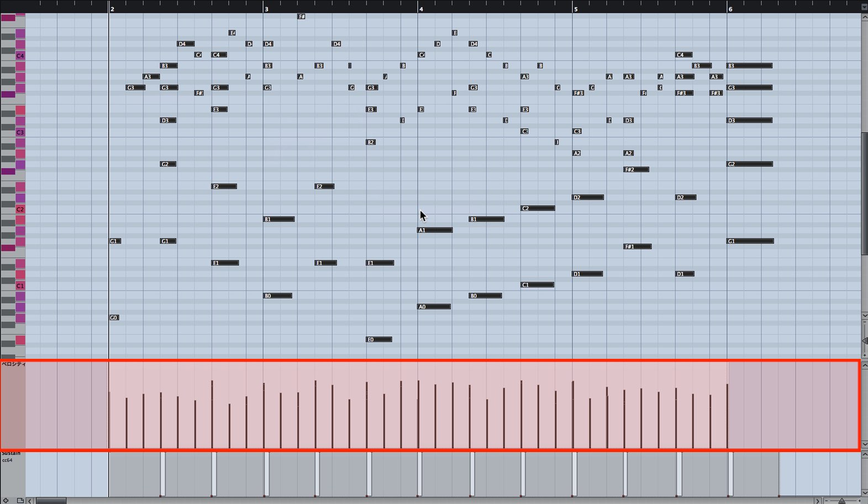The height and width of the screenshot is (504, 868).
Task: Click the note display scroll up arrow
Action: click(x=865, y=17)
